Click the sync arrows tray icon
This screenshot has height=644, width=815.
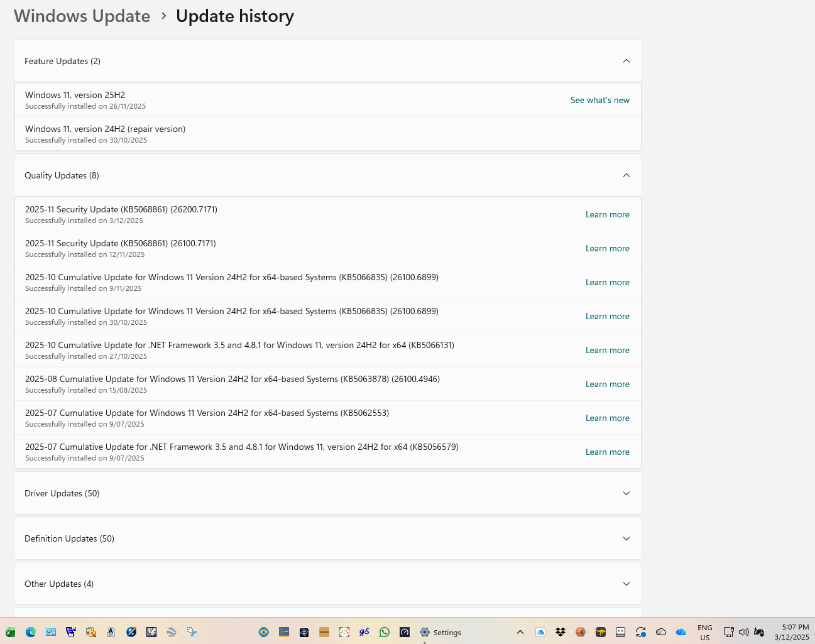(x=641, y=632)
